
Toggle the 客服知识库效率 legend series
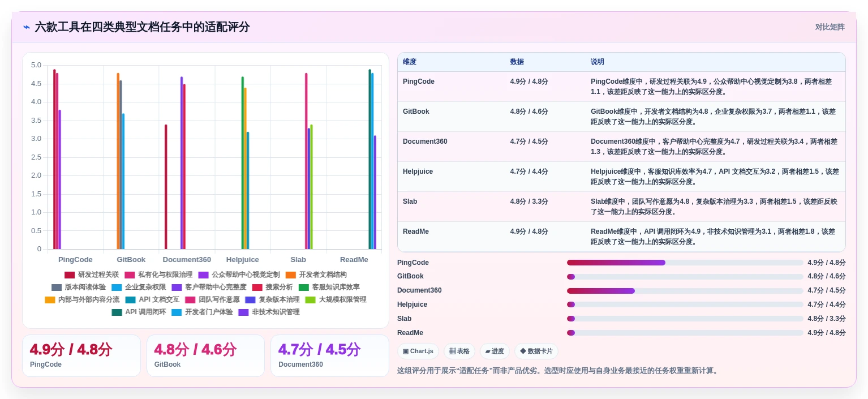[329, 287]
